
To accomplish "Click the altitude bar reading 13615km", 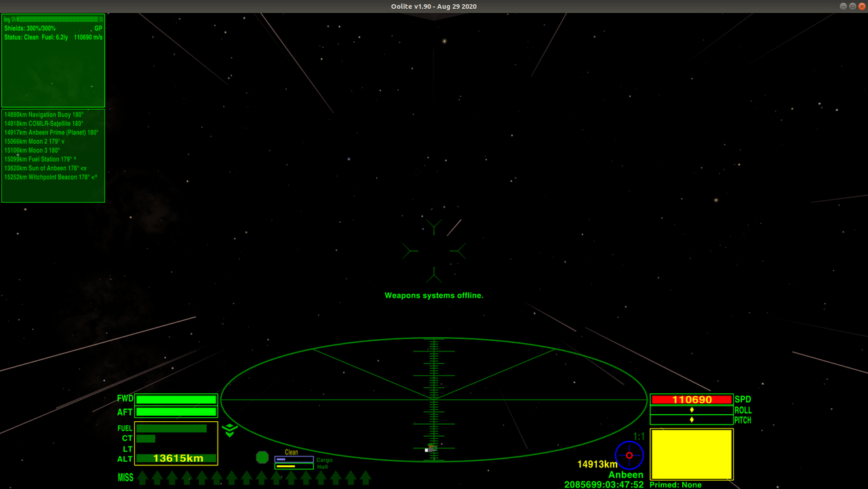I will pos(176,458).
